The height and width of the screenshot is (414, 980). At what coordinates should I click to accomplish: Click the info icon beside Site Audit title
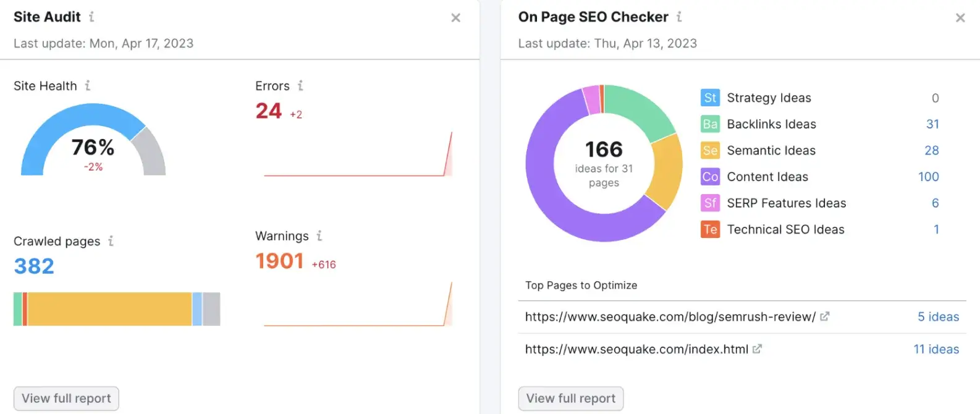[x=91, y=17]
